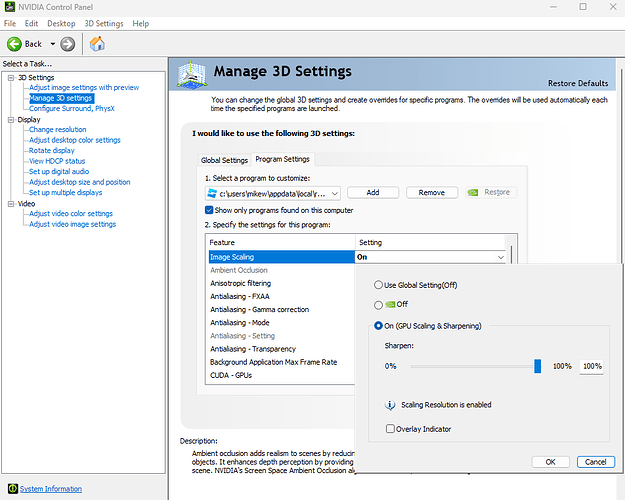Select the Off radio button for Image Scaling
The image size is (625, 500).
379,305
